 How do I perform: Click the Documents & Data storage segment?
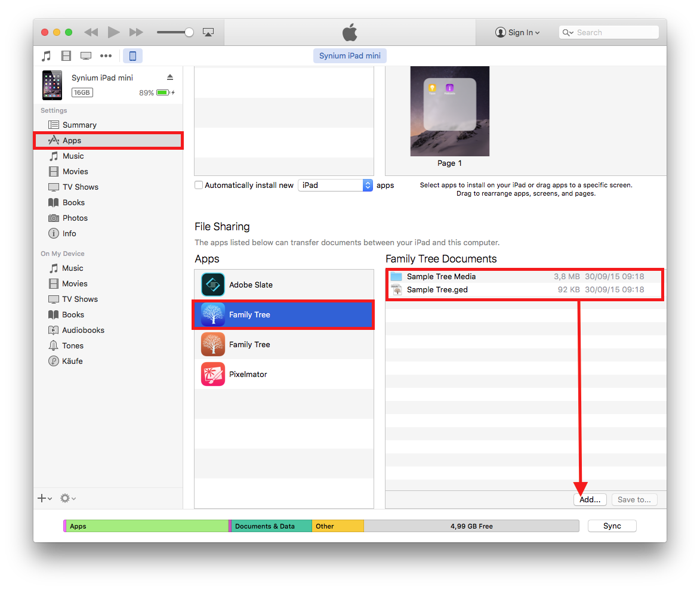tap(271, 526)
